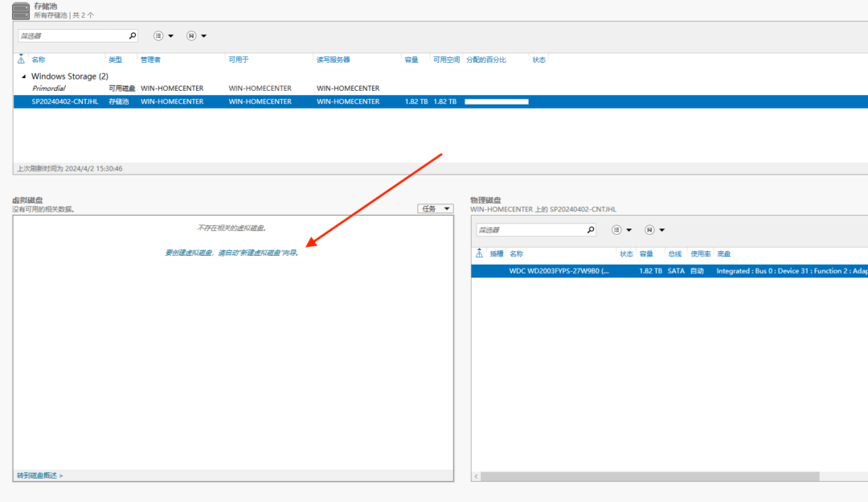Click the warning sort icon in physical disks header
The width and height of the screenshot is (868, 502).
pyautogui.click(x=479, y=253)
